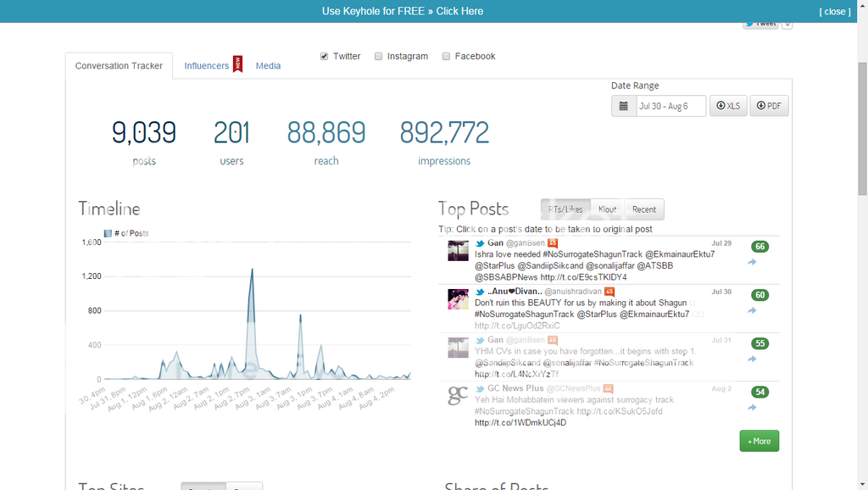Click the share arrow on GC News Plus post
The image size is (868, 490).
tap(752, 408)
